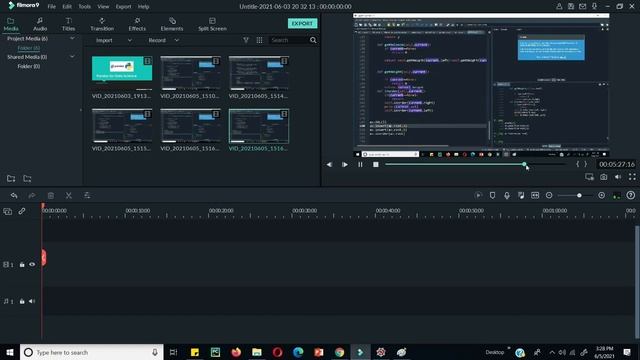Viewport: 640px width, 360px height.
Task: Click the timeline zoom slider handle
Action: 579,196
